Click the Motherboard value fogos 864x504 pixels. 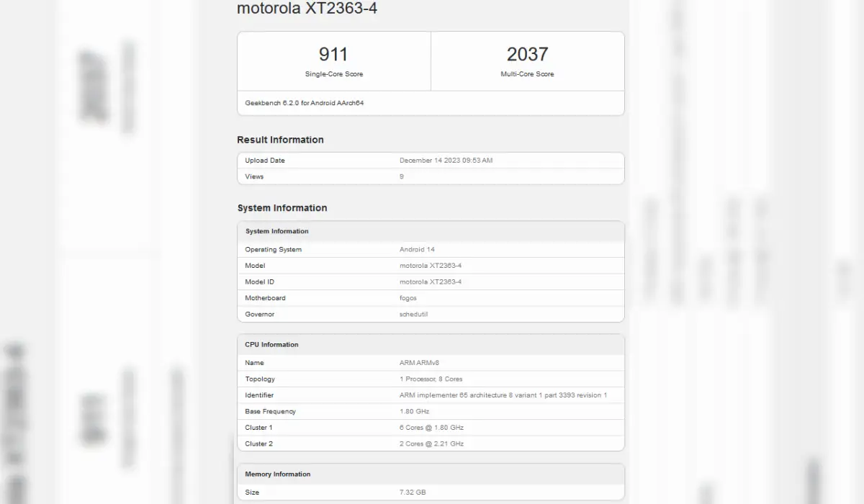tap(408, 298)
